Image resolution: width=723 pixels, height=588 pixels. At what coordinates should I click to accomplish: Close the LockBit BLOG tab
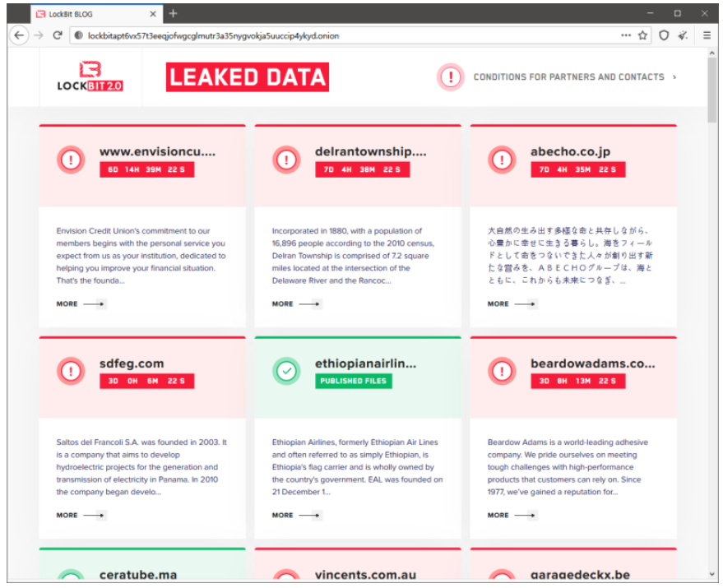click(x=153, y=14)
